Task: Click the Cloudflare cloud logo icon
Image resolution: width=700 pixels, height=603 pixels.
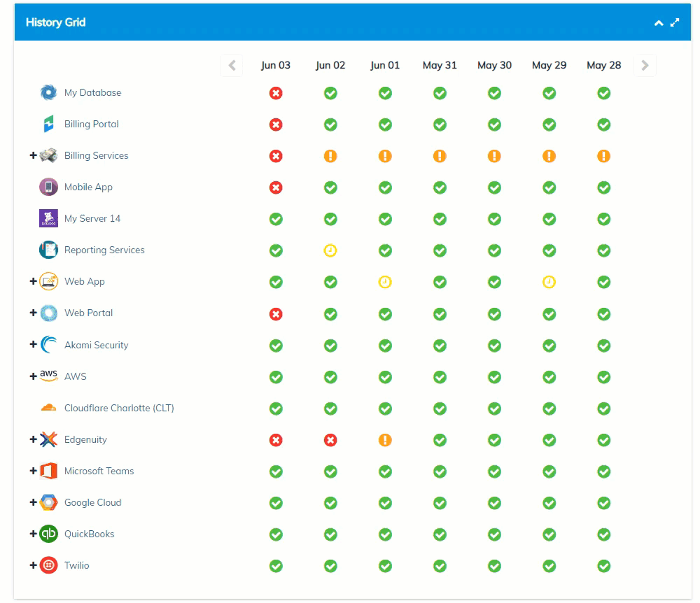Action: click(x=49, y=408)
